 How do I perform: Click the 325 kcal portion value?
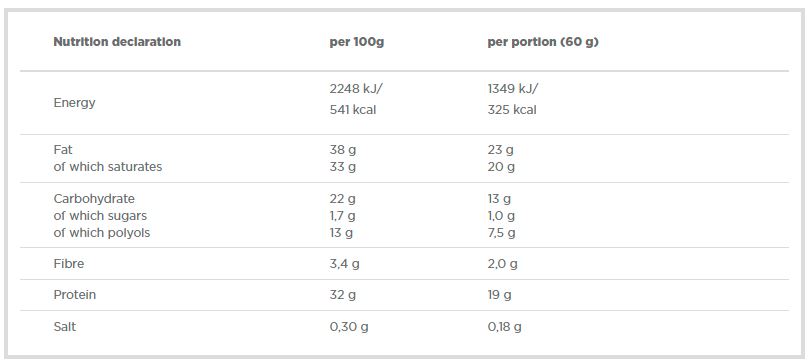pyautogui.click(x=512, y=109)
